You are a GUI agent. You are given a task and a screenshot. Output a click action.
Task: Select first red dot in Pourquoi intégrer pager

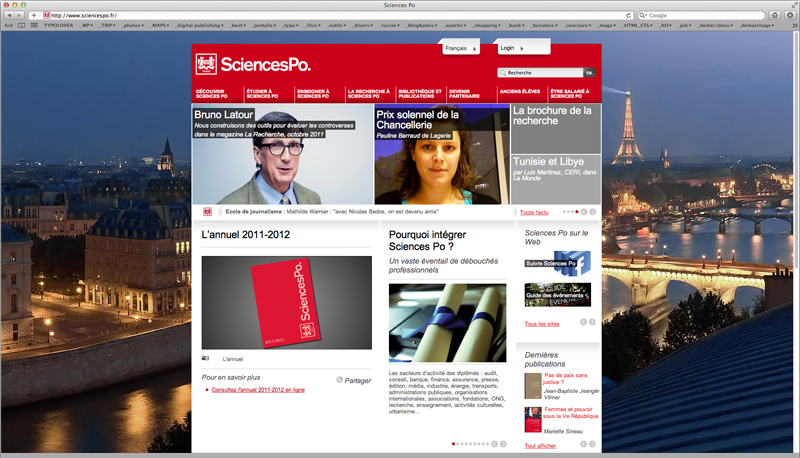(x=454, y=444)
